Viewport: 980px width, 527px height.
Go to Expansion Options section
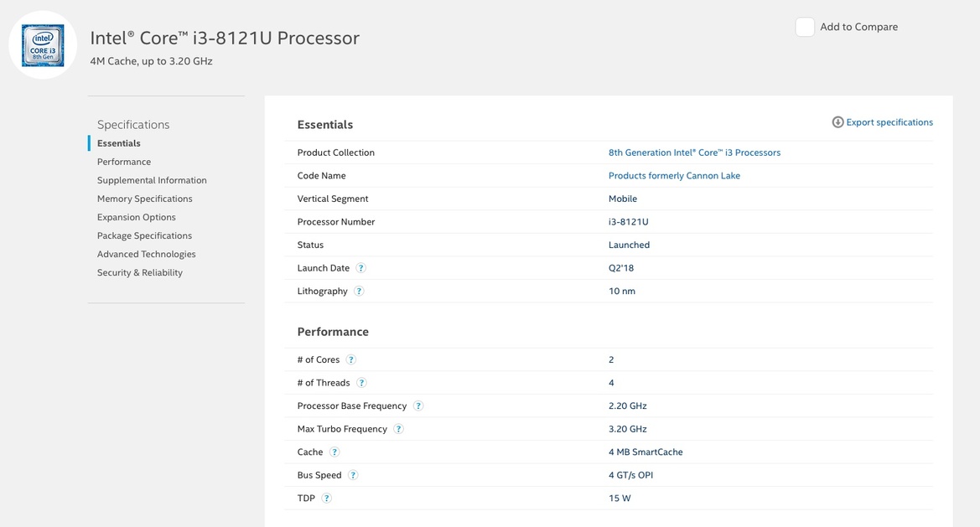137,217
